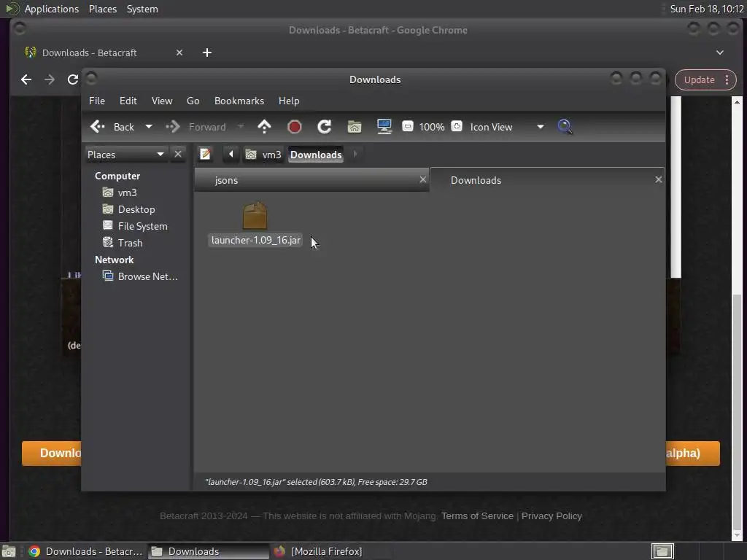Open the Help menu
Screen dimensions: 747x560
[x=289, y=101]
